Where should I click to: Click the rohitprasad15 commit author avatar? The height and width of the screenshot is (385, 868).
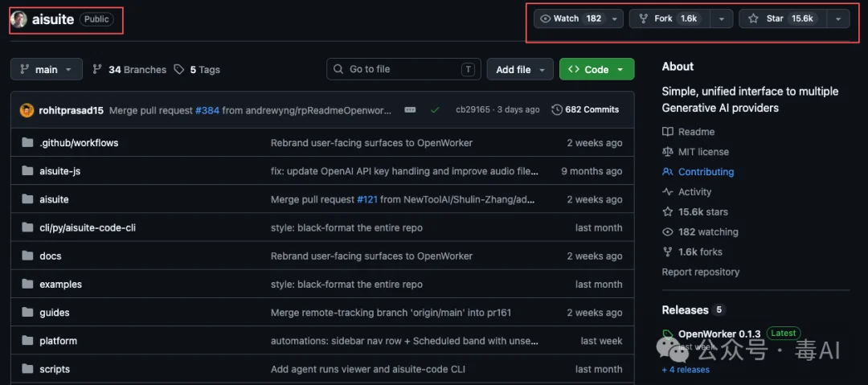27,109
